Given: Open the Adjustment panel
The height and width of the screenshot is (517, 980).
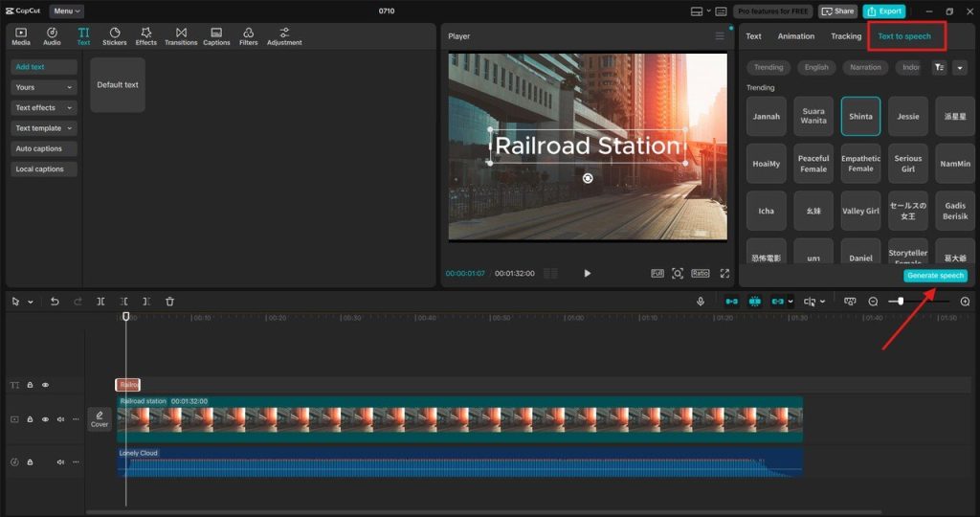Looking at the screenshot, I should coord(284,36).
